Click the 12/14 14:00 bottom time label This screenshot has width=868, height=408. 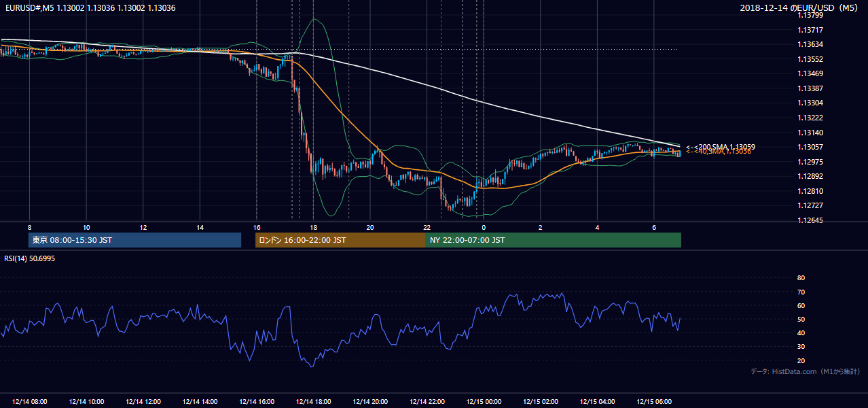click(200, 402)
